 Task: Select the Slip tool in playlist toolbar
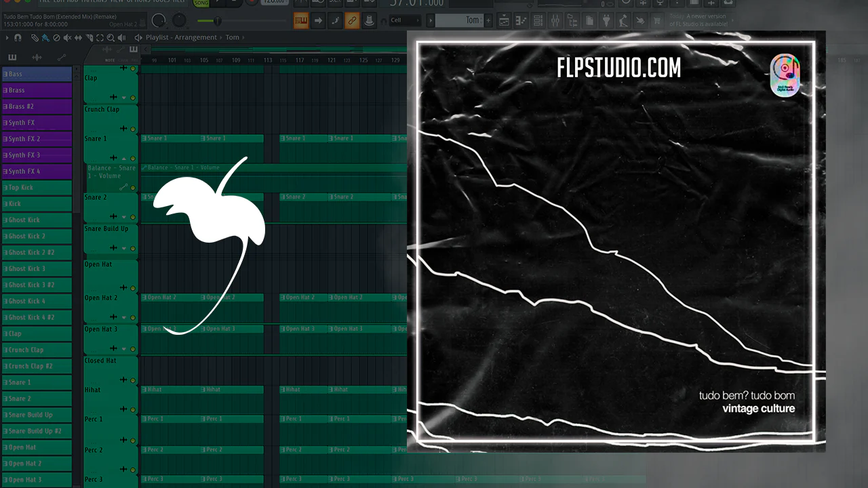click(78, 38)
